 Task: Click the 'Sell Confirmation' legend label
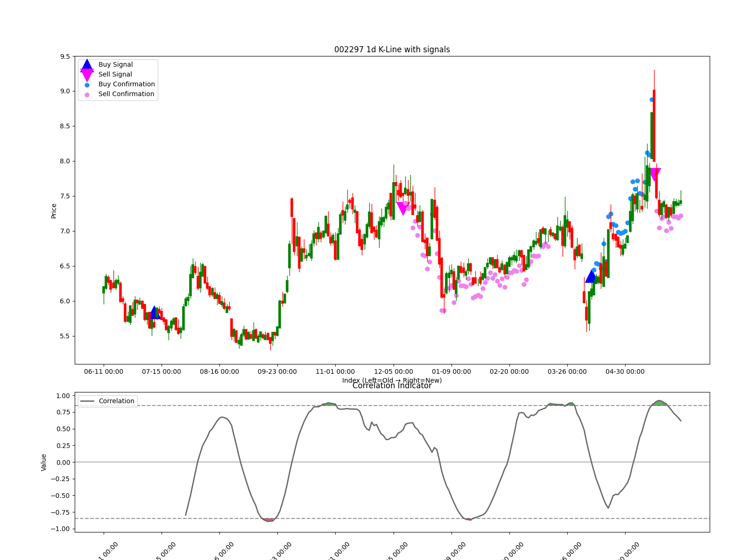pyautogui.click(x=126, y=94)
